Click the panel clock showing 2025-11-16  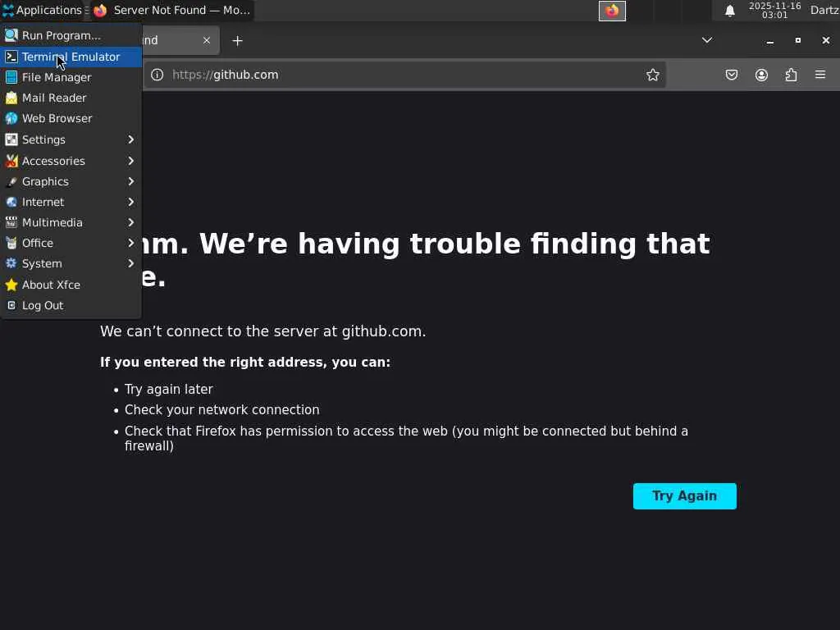pyautogui.click(x=774, y=10)
